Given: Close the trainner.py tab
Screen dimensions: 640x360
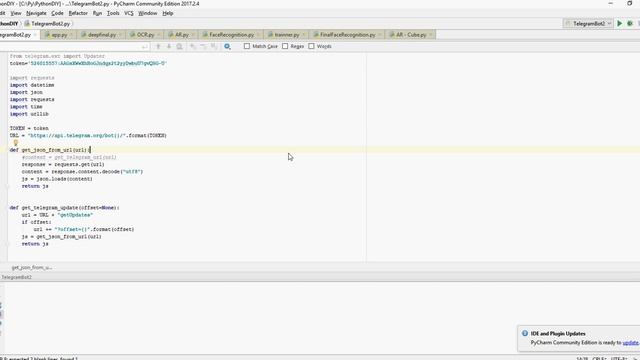Looking at the screenshot, I should [304, 35].
